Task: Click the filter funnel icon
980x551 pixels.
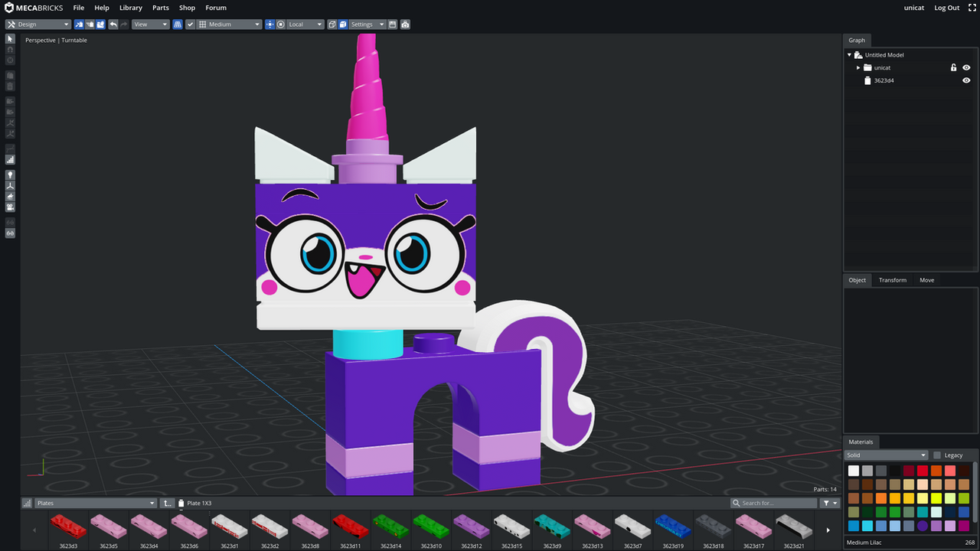Action: click(x=830, y=504)
